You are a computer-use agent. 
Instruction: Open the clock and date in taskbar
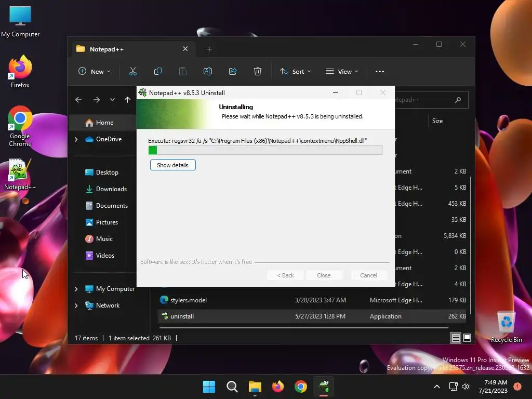coord(493,387)
